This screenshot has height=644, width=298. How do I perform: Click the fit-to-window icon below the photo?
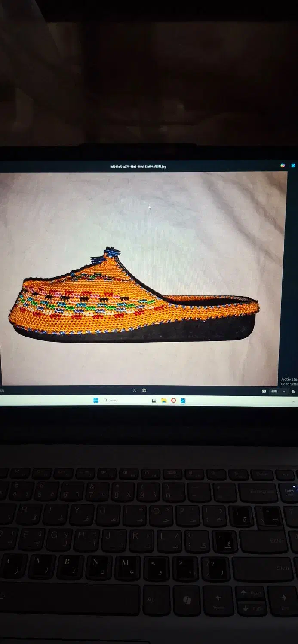[x=135, y=390]
